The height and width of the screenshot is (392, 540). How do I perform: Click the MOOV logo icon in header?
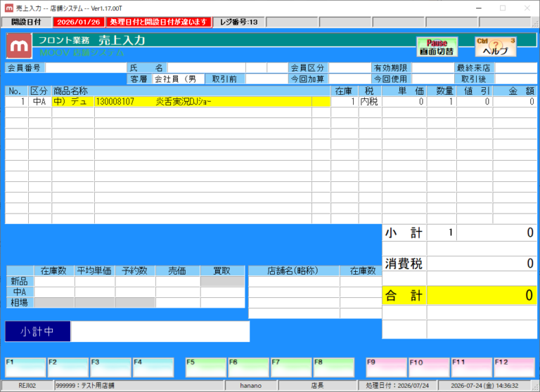[x=19, y=46]
